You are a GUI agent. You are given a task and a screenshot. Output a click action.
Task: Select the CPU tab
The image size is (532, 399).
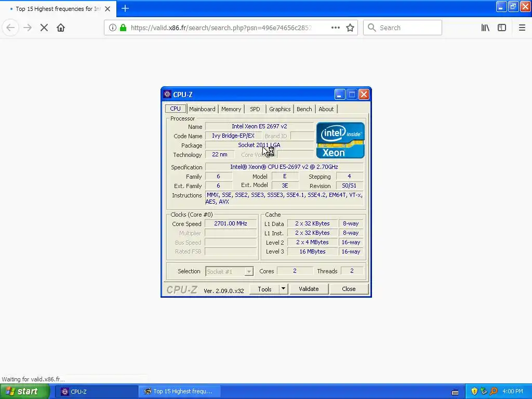tap(176, 109)
